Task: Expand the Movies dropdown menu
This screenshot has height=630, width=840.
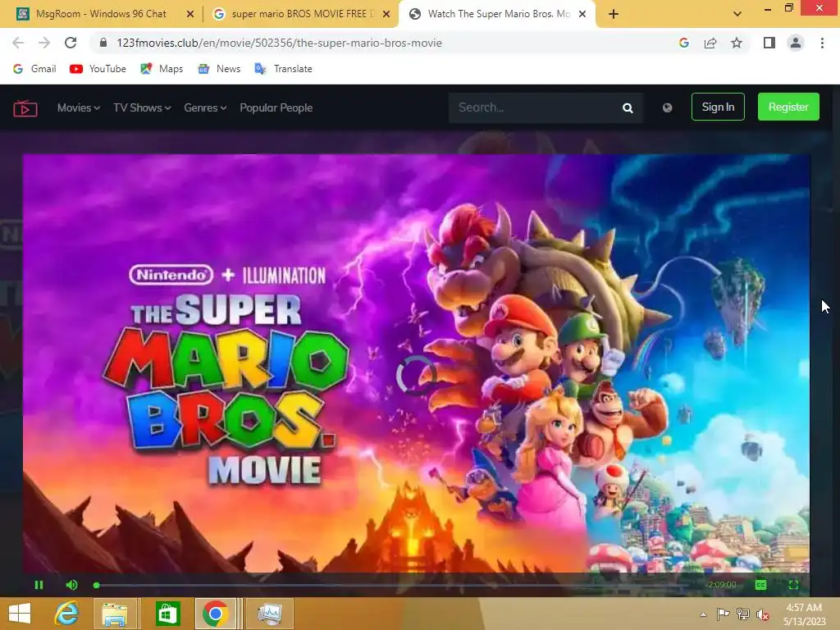Action: pos(78,107)
